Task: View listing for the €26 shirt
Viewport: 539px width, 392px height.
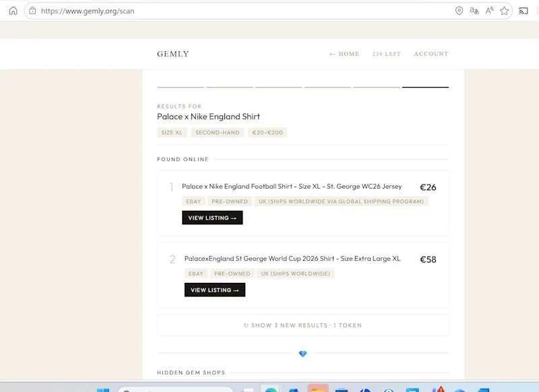Action: tap(212, 218)
